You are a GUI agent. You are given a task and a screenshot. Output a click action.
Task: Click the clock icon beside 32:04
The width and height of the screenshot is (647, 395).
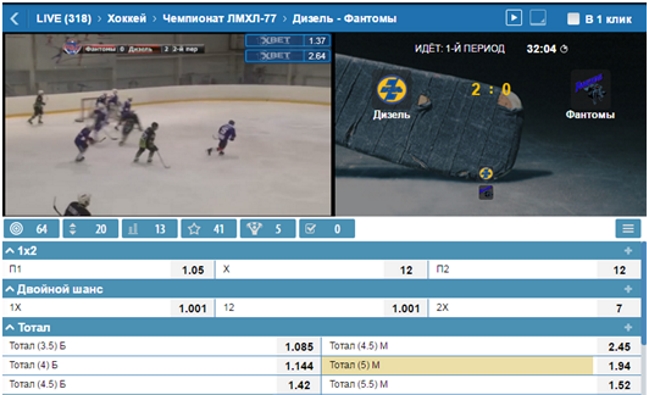pos(564,49)
